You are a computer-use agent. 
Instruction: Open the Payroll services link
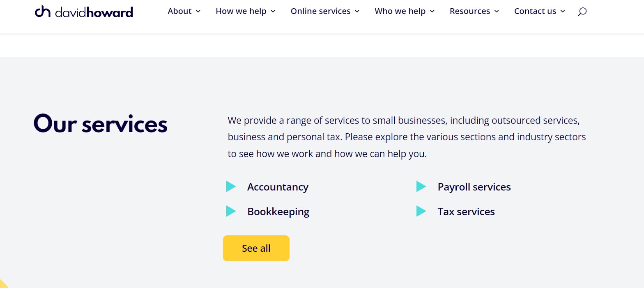(474, 187)
